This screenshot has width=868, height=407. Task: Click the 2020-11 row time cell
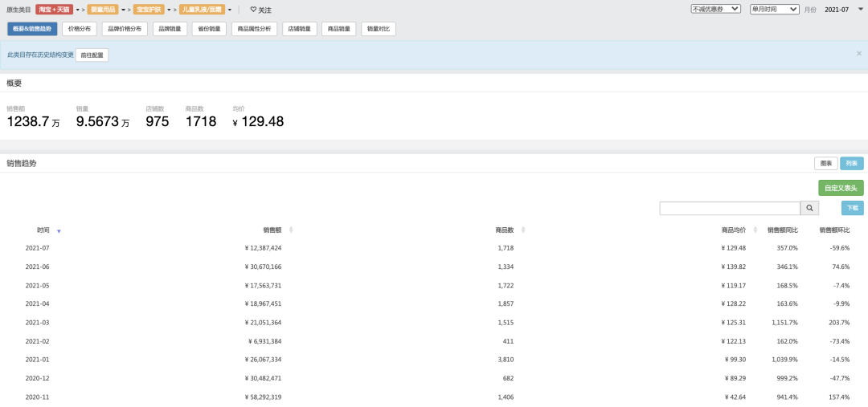point(38,397)
